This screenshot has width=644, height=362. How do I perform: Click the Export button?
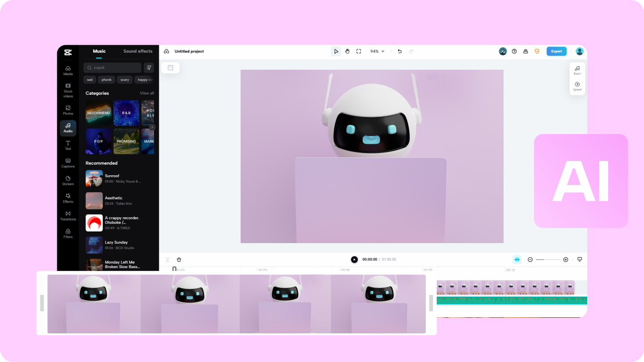[556, 51]
